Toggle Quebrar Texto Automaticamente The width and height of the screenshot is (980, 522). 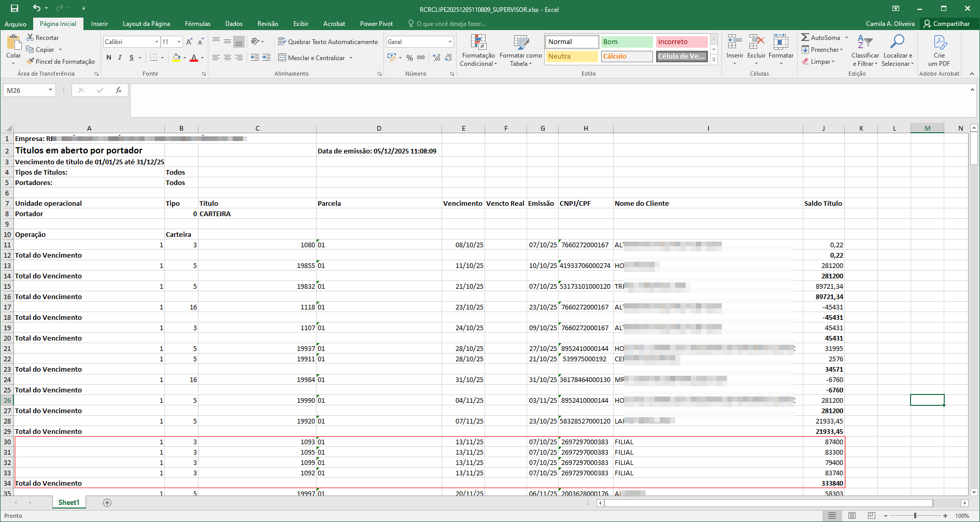pyautogui.click(x=328, y=41)
